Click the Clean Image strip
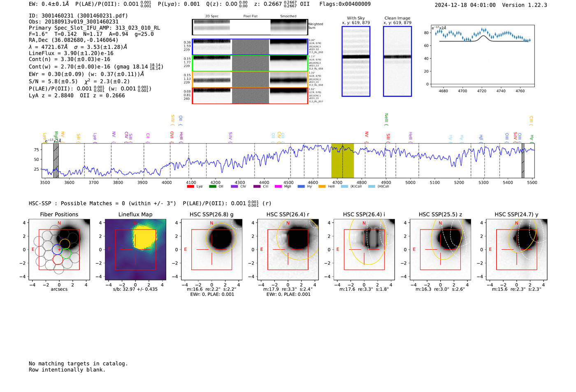576x392 pixels. tap(397, 61)
